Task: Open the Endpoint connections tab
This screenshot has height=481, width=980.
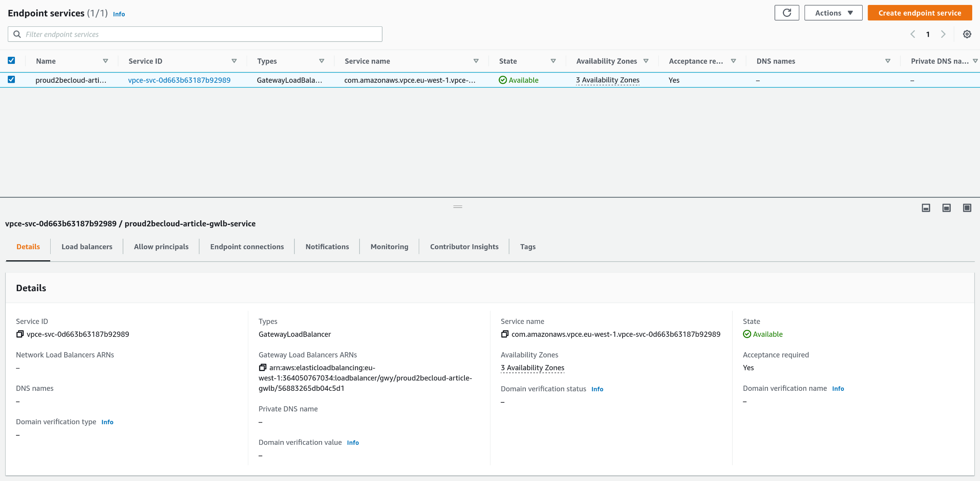Action: pos(247,247)
